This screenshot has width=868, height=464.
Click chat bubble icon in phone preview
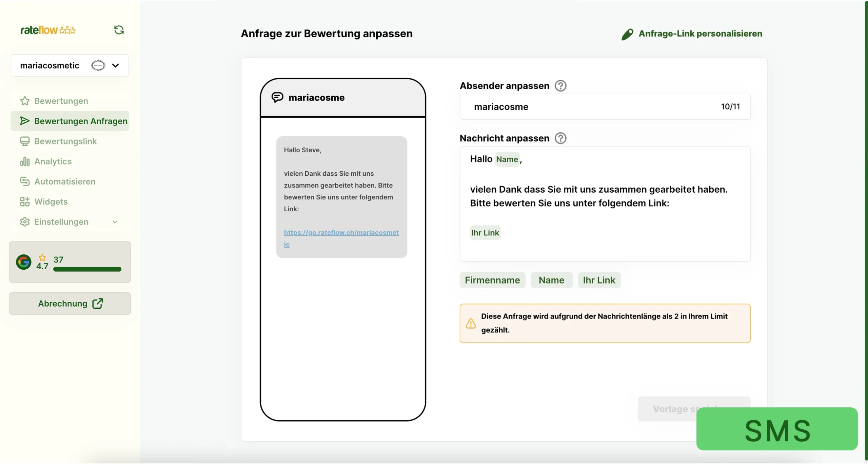tap(277, 97)
